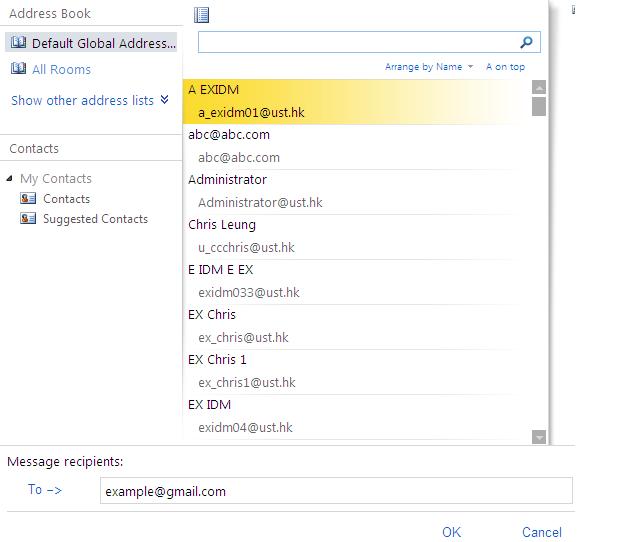Open the Arrange by Name dropdown
The height and width of the screenshot is (542, 640).
tap(429, 67)
